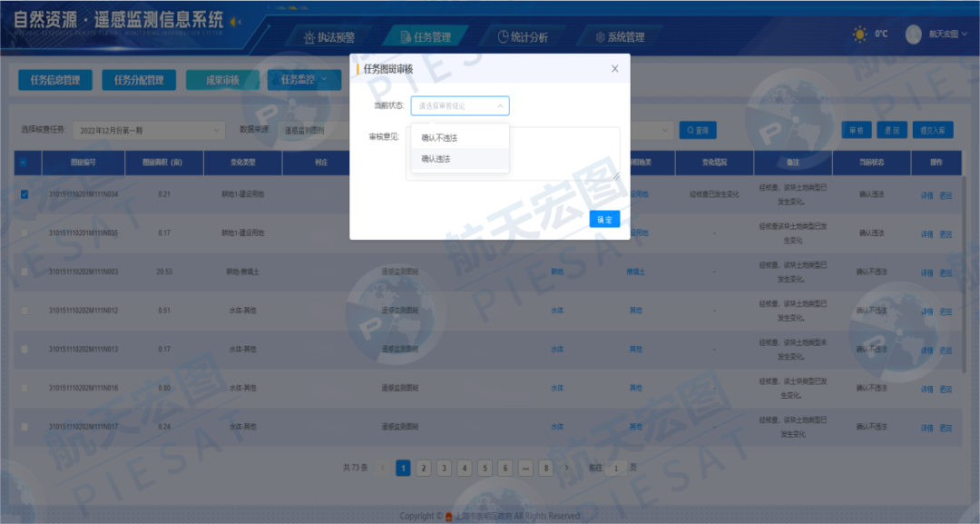This screenshot has height=524, width=980.
Task: Go to next page arrow in pagination
Action: tap(567, 468)
